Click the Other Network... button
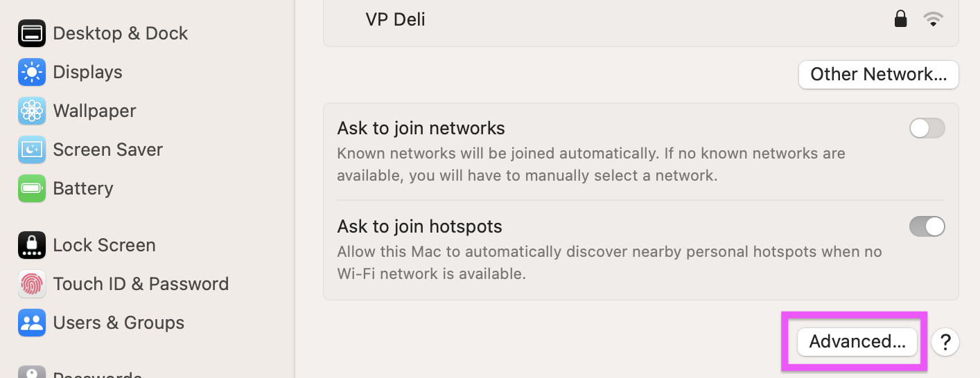980x378 pixels. pyautogui.click(x=878, y=75)
